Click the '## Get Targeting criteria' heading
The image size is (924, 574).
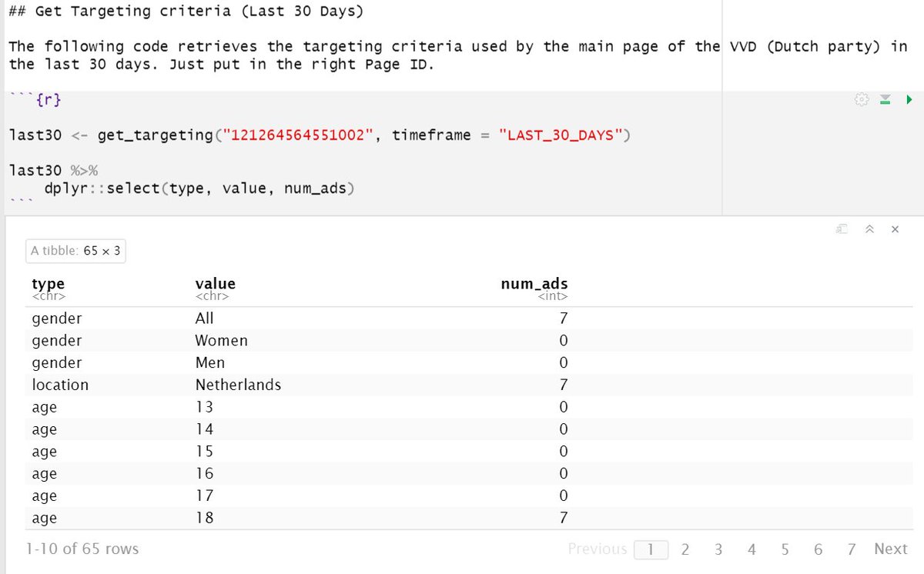point(186,12)
